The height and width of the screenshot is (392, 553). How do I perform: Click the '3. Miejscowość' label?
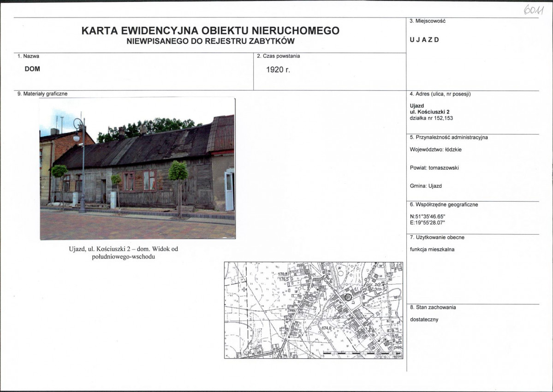[428, 21]
